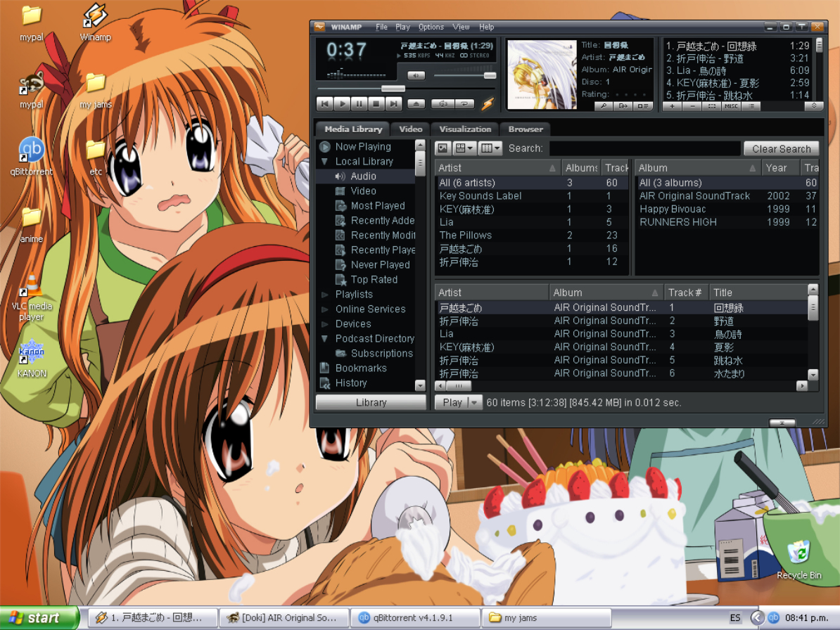
Task: Click the playlist add (+) button
Action: point(672,106)
